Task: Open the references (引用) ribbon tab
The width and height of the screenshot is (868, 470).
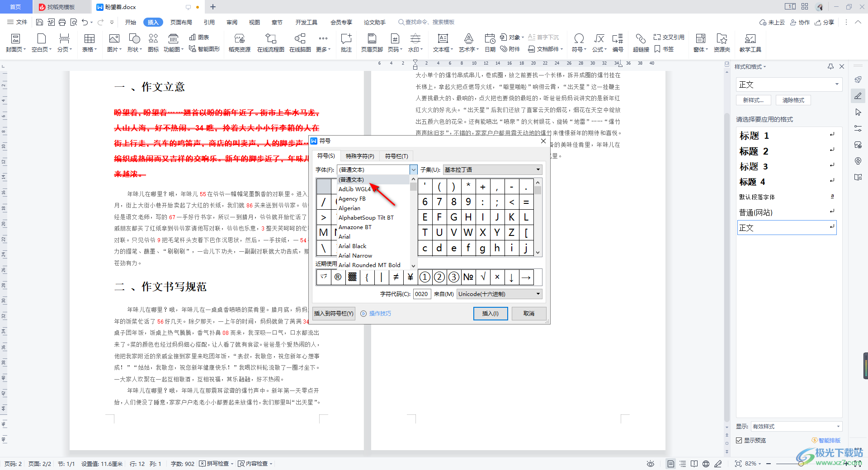Action: (x=209, y=22)
